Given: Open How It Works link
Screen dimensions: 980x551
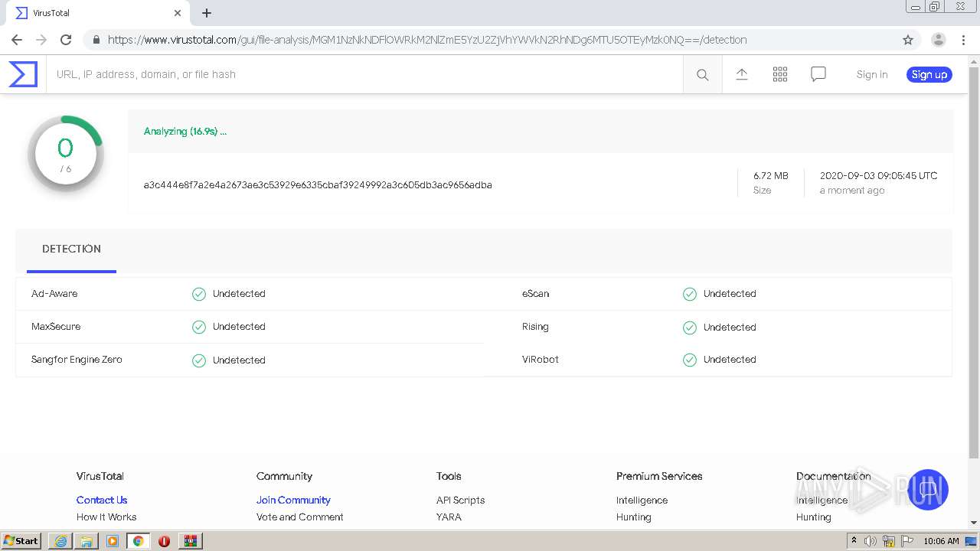Looking at the screenshot, I should point(106,517).
